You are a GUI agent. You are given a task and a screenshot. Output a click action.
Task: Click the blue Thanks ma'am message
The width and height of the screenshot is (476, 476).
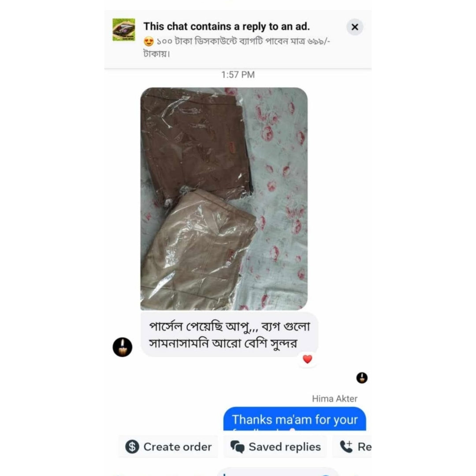pos(295,419)
